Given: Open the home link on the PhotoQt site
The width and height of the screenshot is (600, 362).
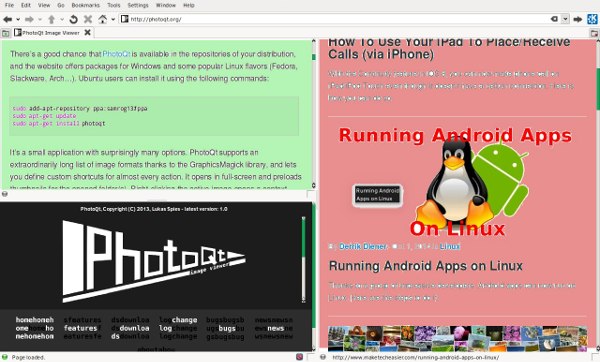Looking at the screenshot, I should (x=34, y=328).
